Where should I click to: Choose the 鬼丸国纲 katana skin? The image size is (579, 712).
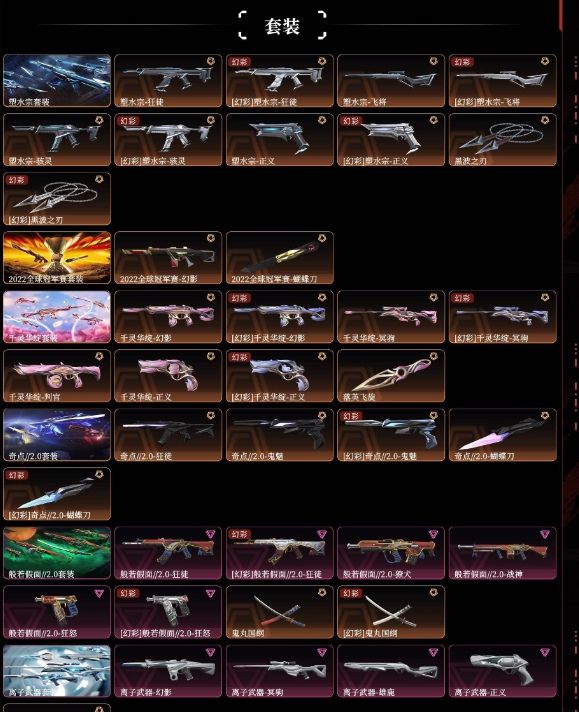[x=280, y=612]
